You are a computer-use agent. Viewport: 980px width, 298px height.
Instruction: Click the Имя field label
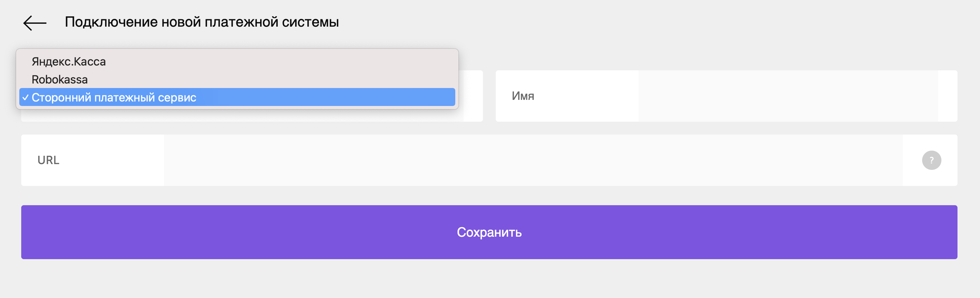(x=523, y=96)
